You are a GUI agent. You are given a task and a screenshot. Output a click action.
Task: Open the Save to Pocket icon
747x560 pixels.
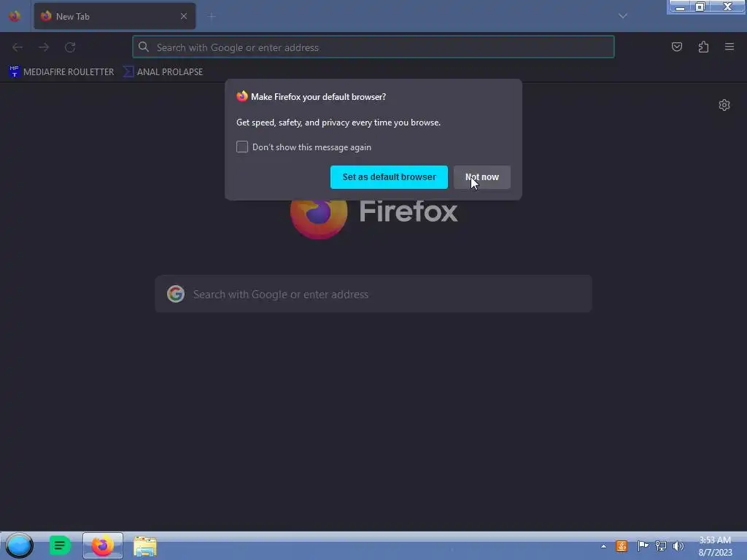pos(676,47)
